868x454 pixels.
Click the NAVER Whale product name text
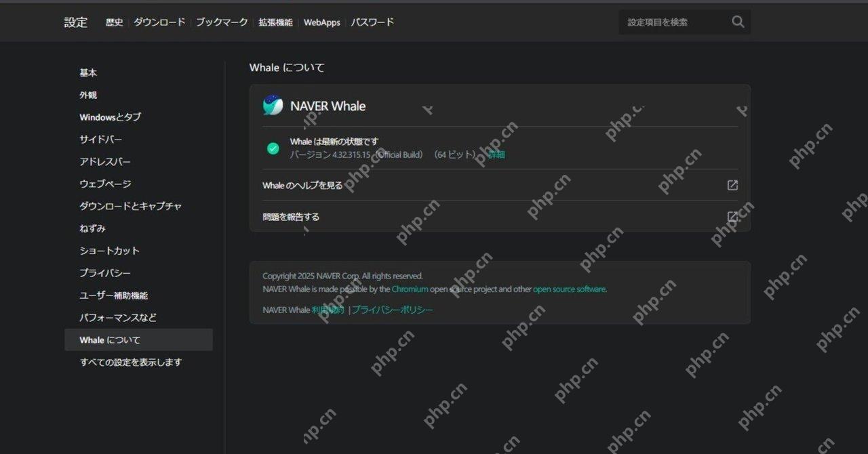[x=328, y=106]
